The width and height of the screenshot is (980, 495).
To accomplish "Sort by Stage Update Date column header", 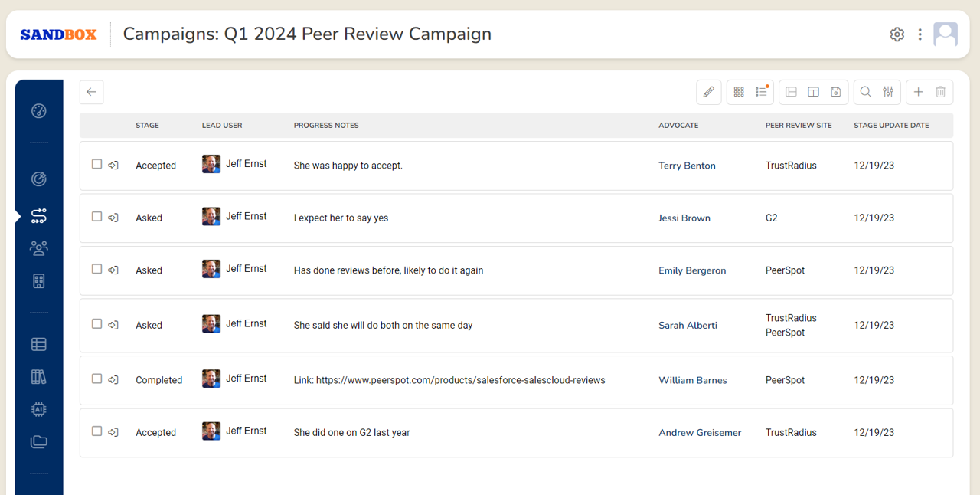I will (x=891, y=126).
